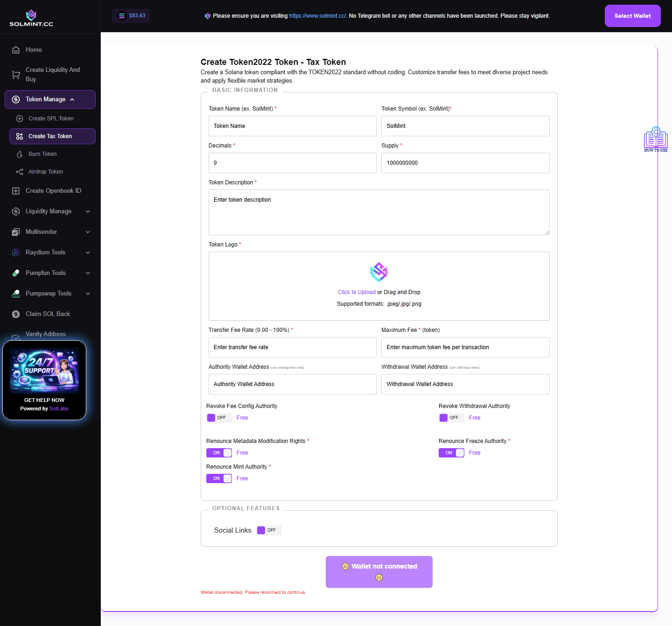Open the solmint.cc link in banner
This screenshot has height=626, width=672.
coord(317,15)
